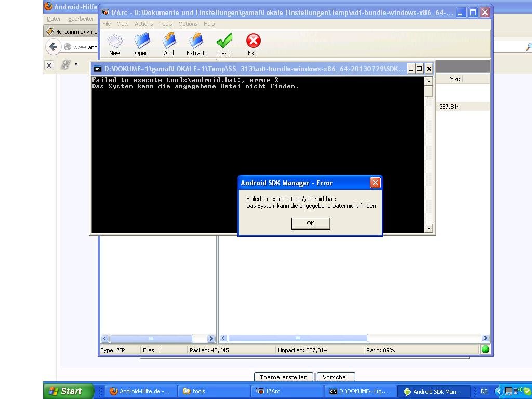Screen dimensions: 532x399
Task: Click the Firefox back arrow button
Action: [x=54, y=46]
